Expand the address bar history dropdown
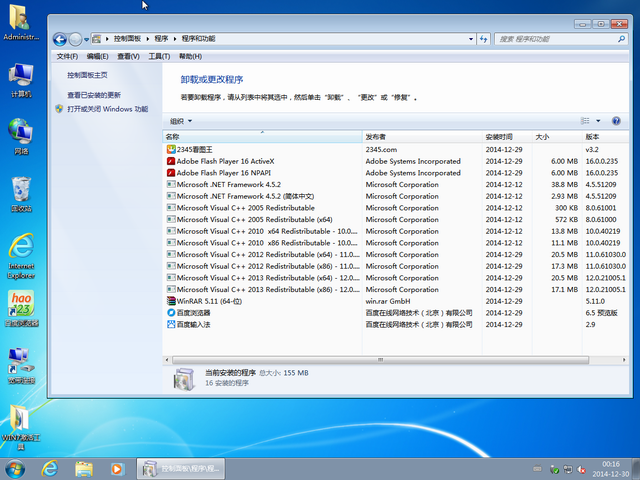The width and height of the screenshot is (640, 480). 471,39
